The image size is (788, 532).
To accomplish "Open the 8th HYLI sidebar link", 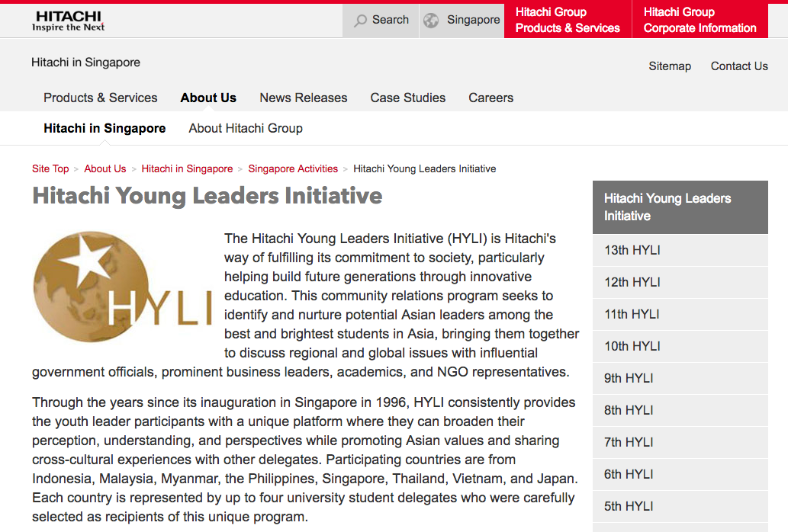I will tap(680, 411).
